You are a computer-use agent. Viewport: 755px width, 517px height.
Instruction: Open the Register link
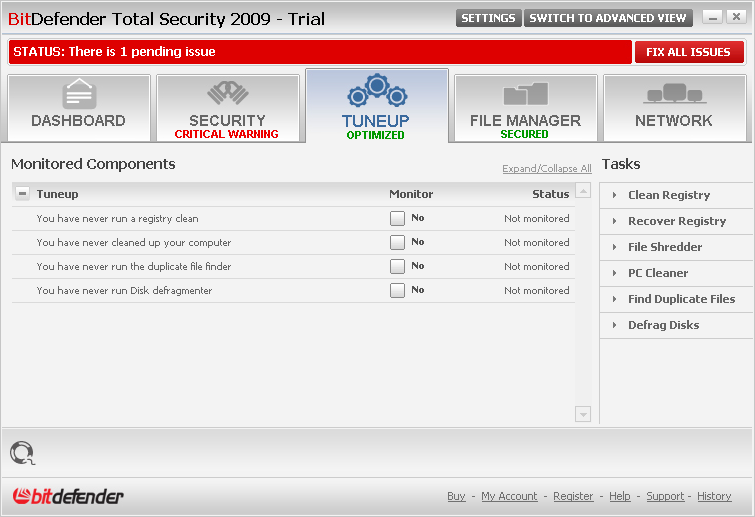coord(573,496)
